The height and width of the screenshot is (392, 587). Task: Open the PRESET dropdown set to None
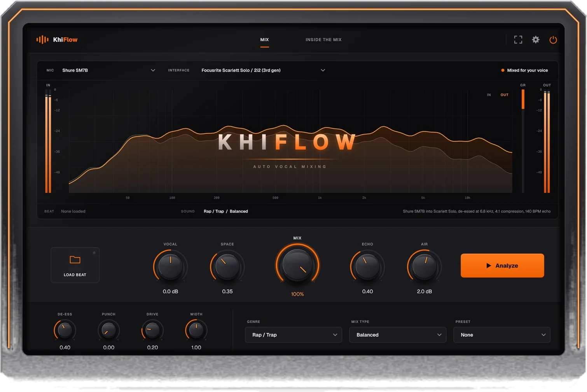(502, 335)
